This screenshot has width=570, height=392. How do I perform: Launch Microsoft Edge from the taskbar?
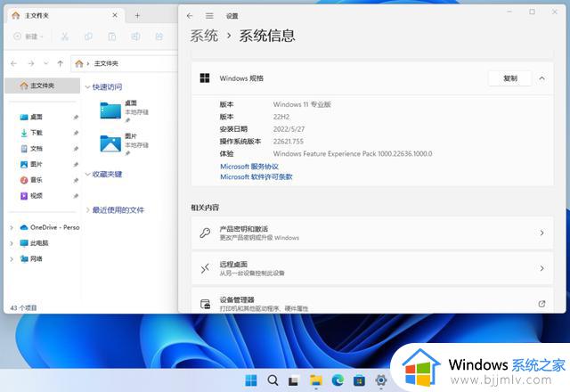point(338,380)
